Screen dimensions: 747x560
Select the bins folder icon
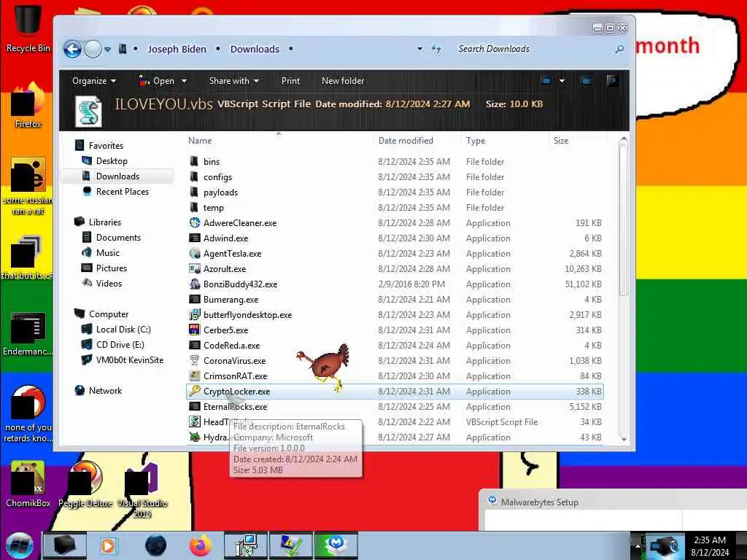194,161
